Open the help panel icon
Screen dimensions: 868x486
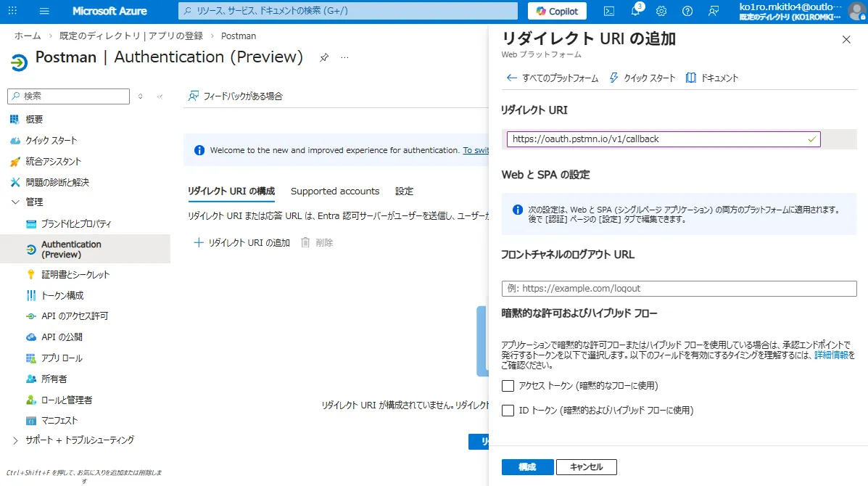pos(687,11)
